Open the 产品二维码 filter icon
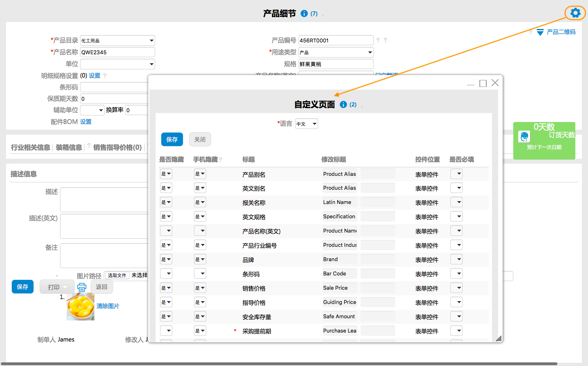The image size is (588, 366). click(x=540, y=32)
